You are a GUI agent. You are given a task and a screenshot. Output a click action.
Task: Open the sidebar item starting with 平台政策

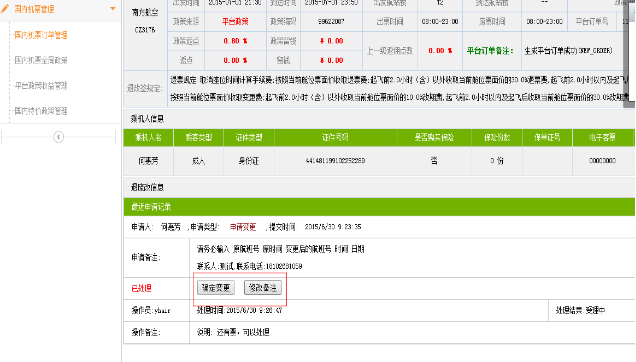pos(41,86)
